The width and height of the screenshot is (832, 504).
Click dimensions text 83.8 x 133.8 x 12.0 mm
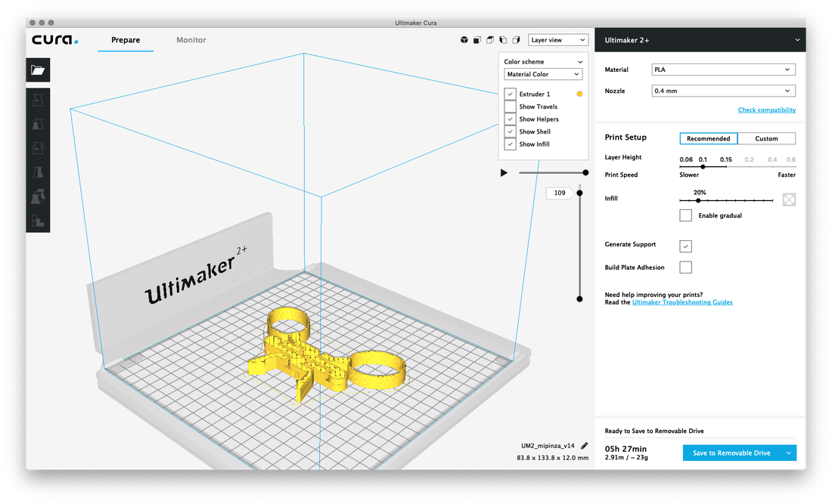552,458
